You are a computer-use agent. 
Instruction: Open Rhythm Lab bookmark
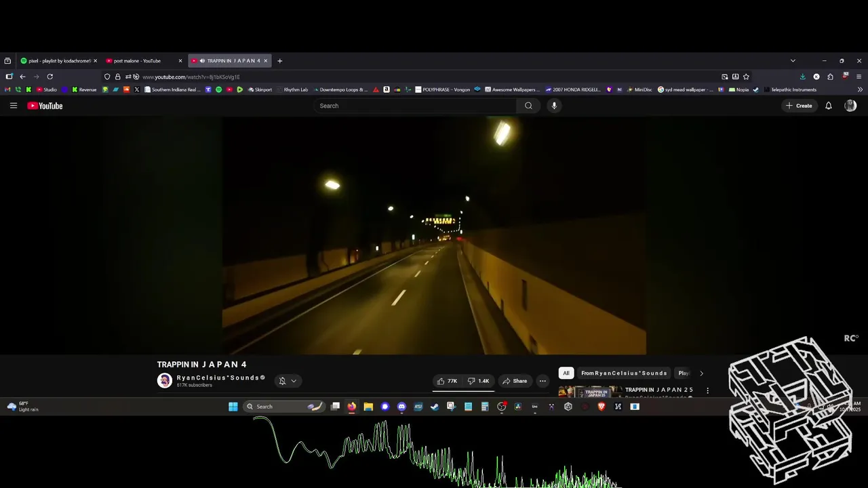point(292,89)
